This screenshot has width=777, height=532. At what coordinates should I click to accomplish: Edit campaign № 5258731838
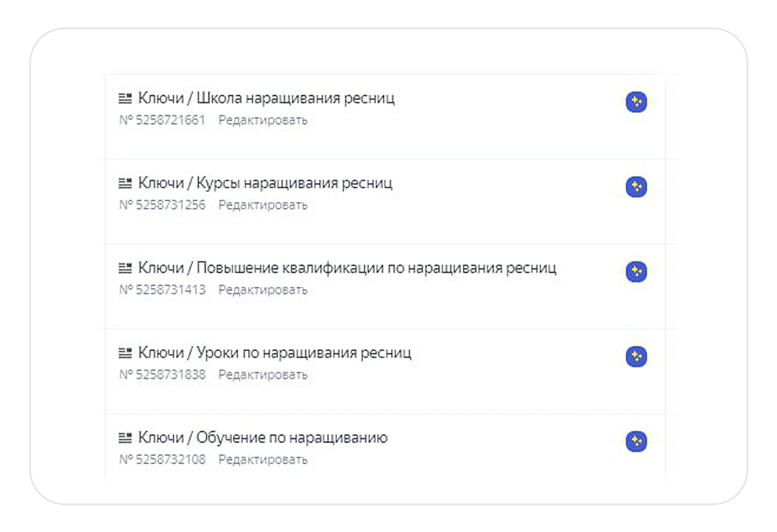pyautogui.click(x=262, y=375)
